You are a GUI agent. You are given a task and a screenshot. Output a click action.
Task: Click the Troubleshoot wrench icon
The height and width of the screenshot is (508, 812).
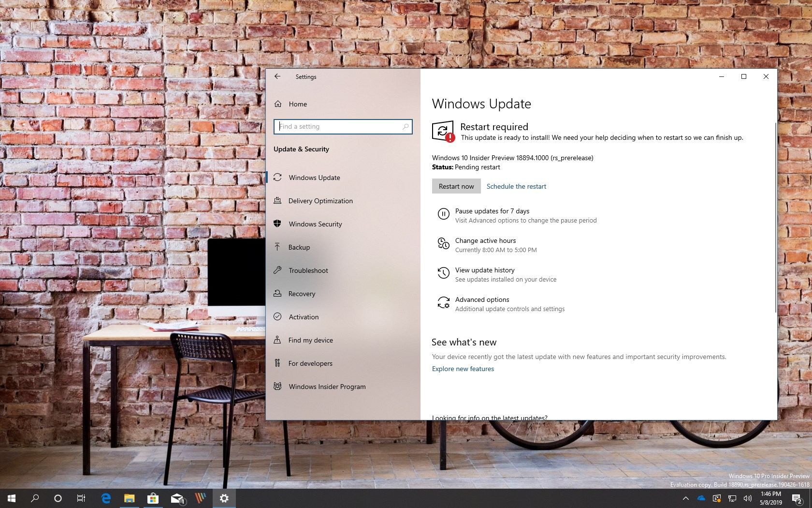[277, 270]
